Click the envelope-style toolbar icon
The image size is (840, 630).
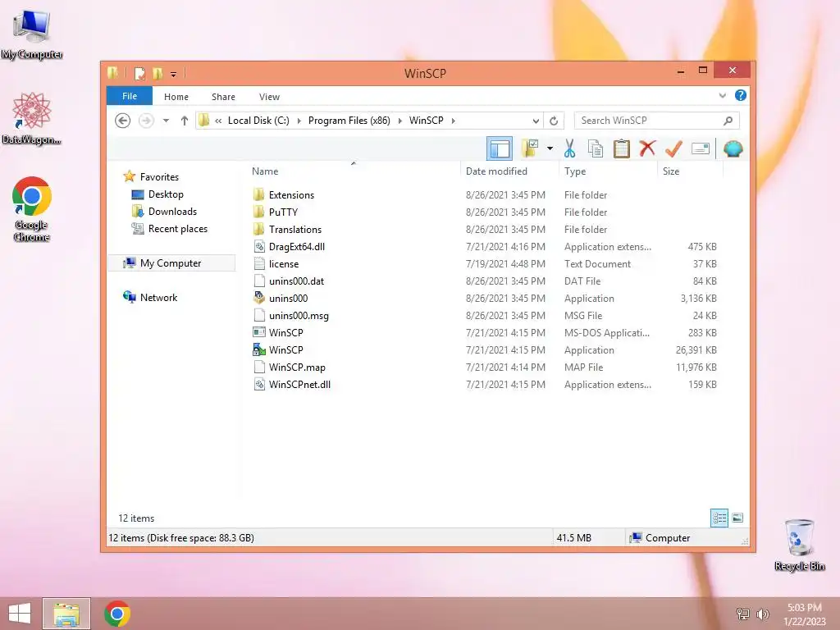point(701,148)
